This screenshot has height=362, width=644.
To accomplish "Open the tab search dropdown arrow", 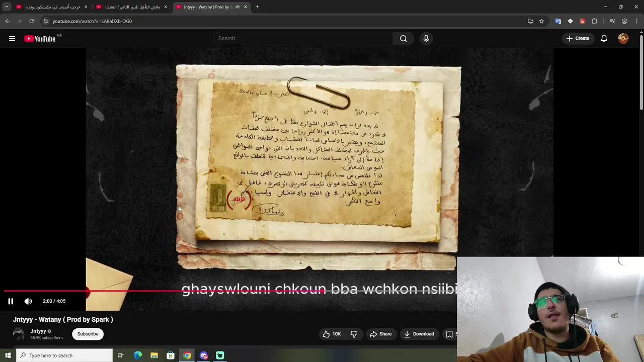I will 7,7.
